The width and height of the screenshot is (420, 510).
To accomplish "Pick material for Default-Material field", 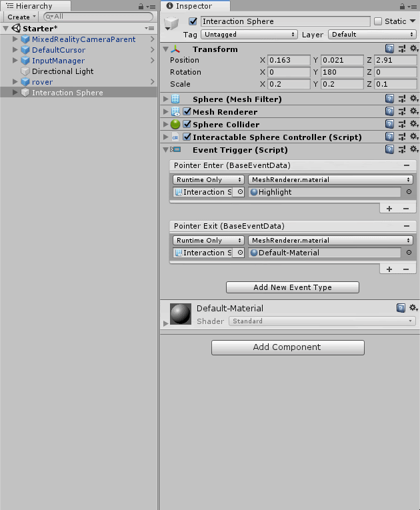I will (x=409, y=253).
